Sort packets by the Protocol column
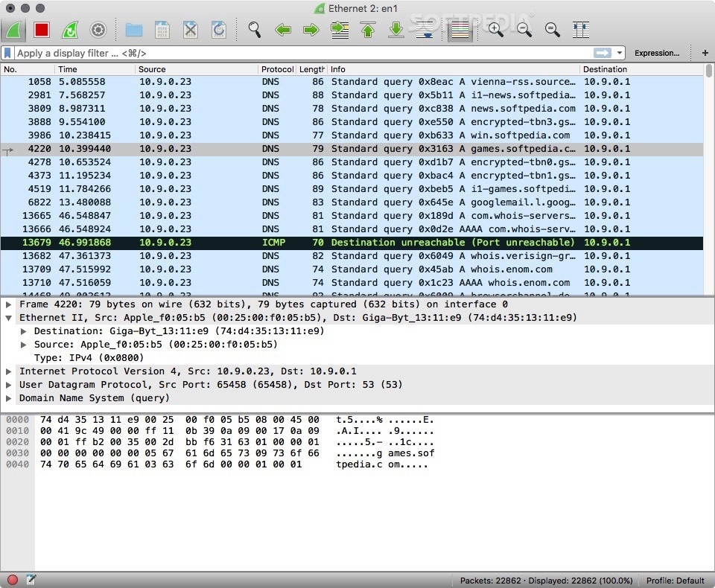This screenshot has height=588, width=715. [x=277, y=69]
